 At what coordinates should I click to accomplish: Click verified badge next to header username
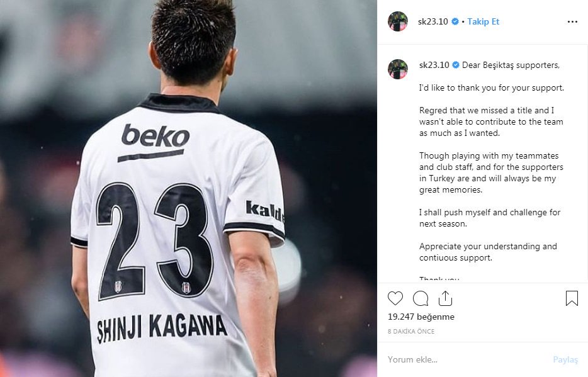(x=455, y=22)
